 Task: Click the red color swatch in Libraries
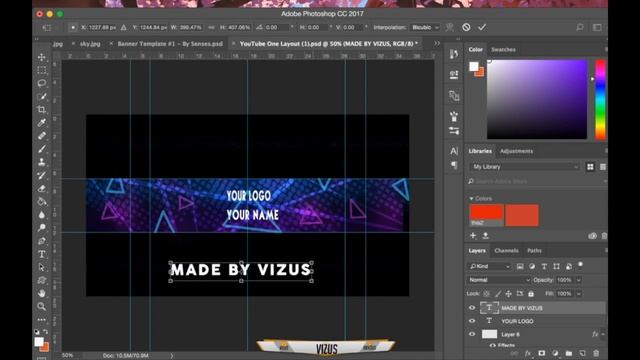pyautogui.click(x=487, y=215)
